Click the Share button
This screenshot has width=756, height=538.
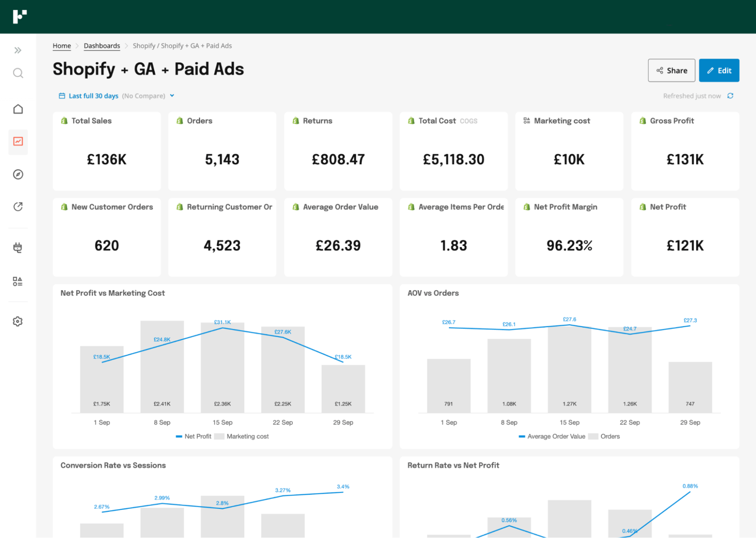point(672,70)
